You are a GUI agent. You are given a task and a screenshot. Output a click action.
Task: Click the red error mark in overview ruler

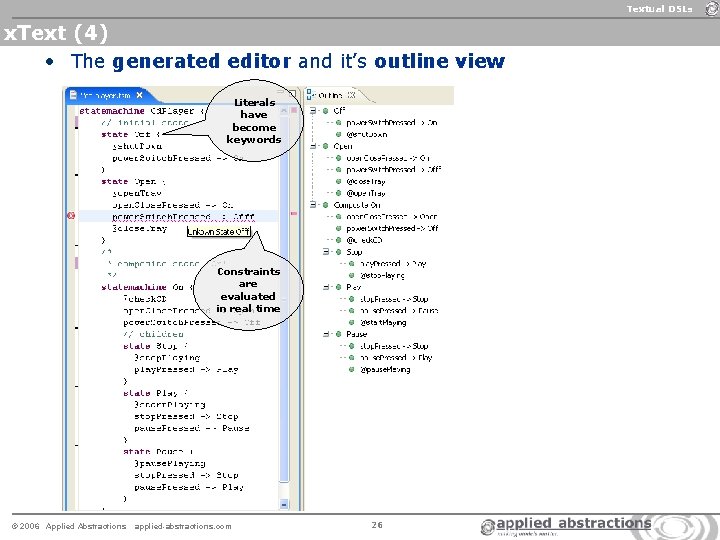pyautogui.click(x=294, y=213)
